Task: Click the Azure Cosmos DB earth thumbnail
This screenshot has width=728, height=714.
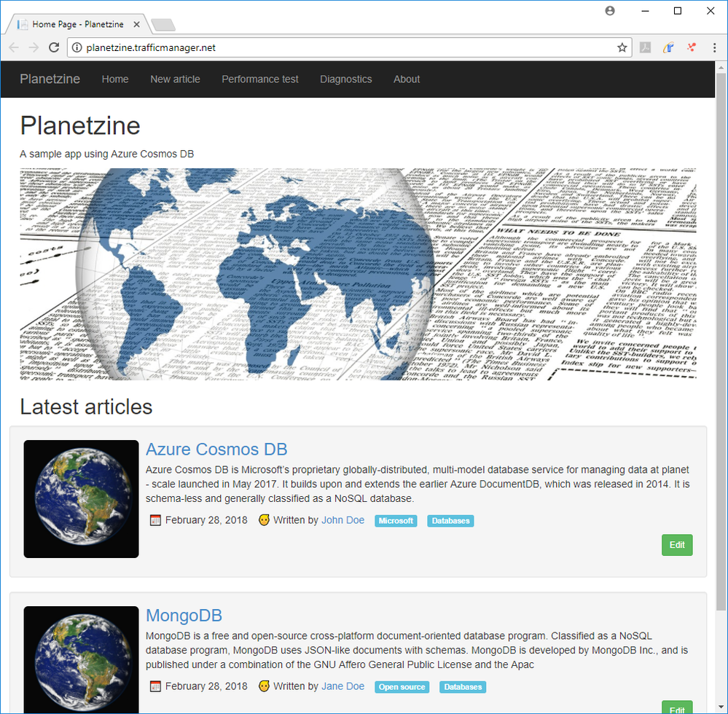Action: pos(81,499)
